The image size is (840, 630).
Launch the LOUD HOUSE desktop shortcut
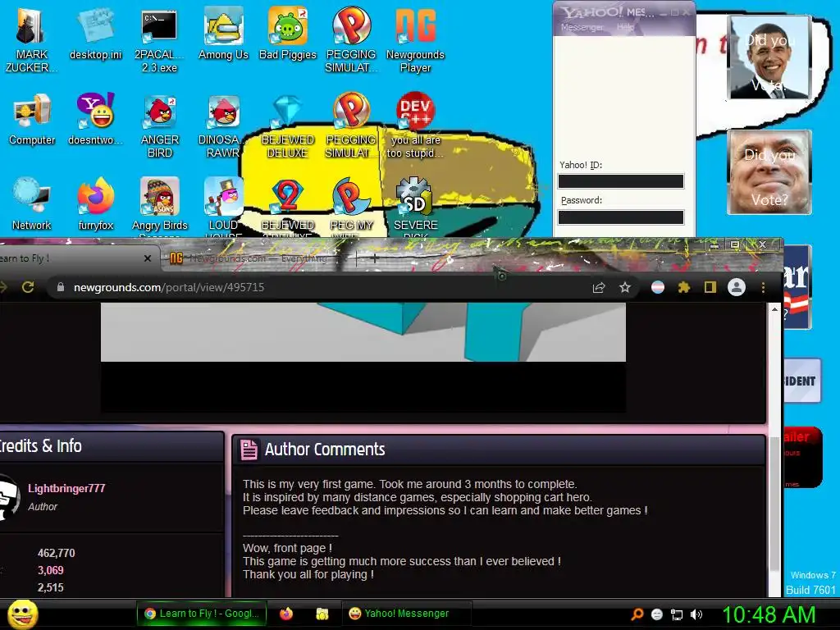(x=223, y=206)
